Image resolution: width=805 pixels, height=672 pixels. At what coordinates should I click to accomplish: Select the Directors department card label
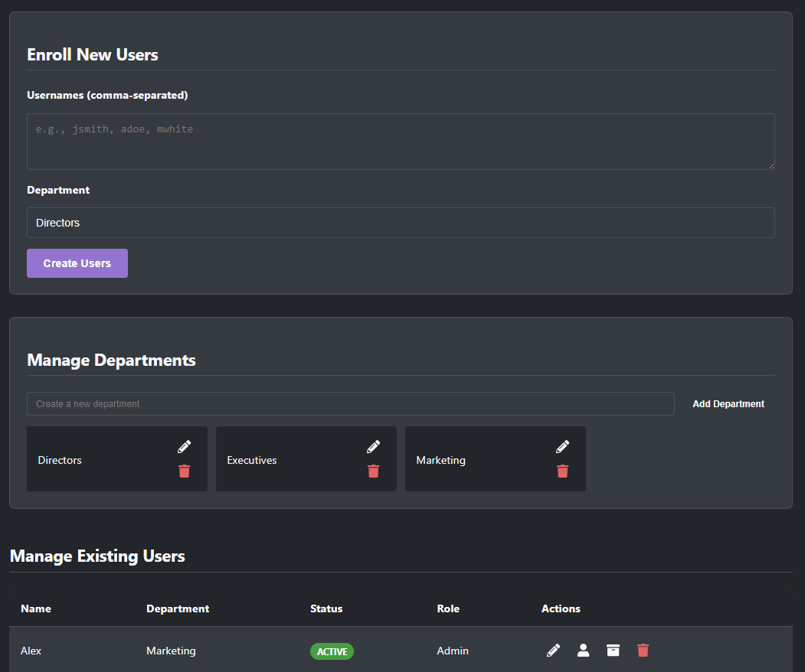pos(60,460)
